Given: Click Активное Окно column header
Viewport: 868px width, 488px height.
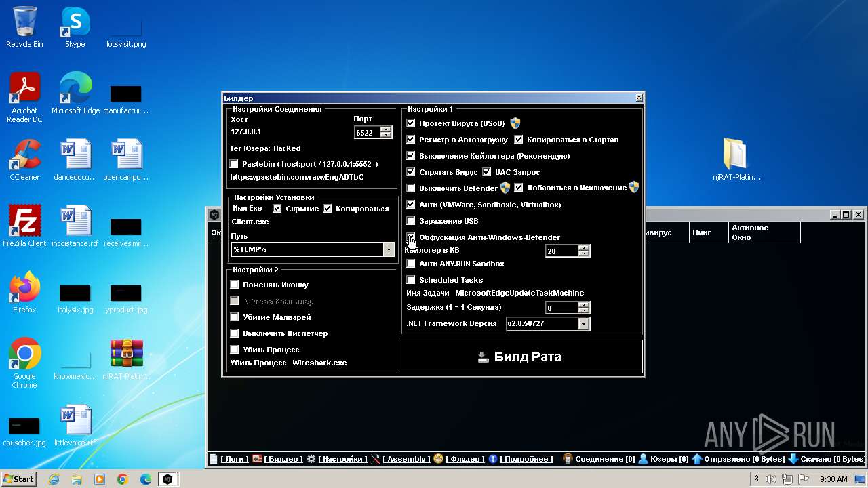Looking at the screenshot, I should [x=764, y=232].
